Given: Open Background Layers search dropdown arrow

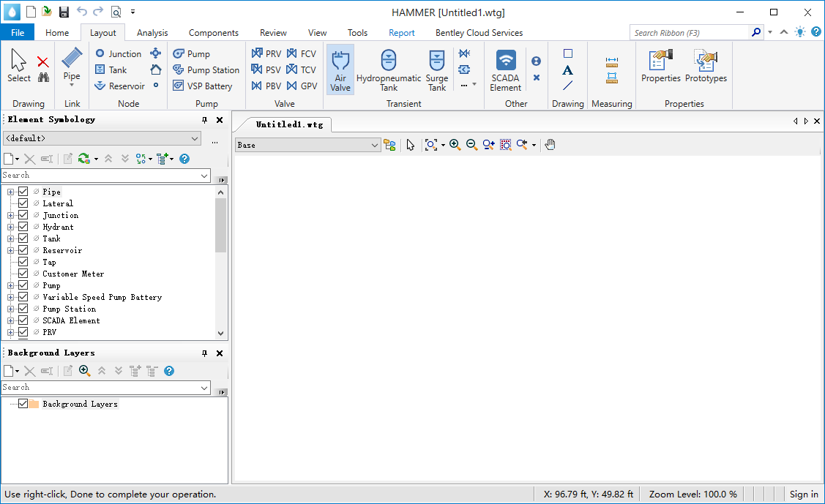Looking at the screenshot, I should point(204,388).
